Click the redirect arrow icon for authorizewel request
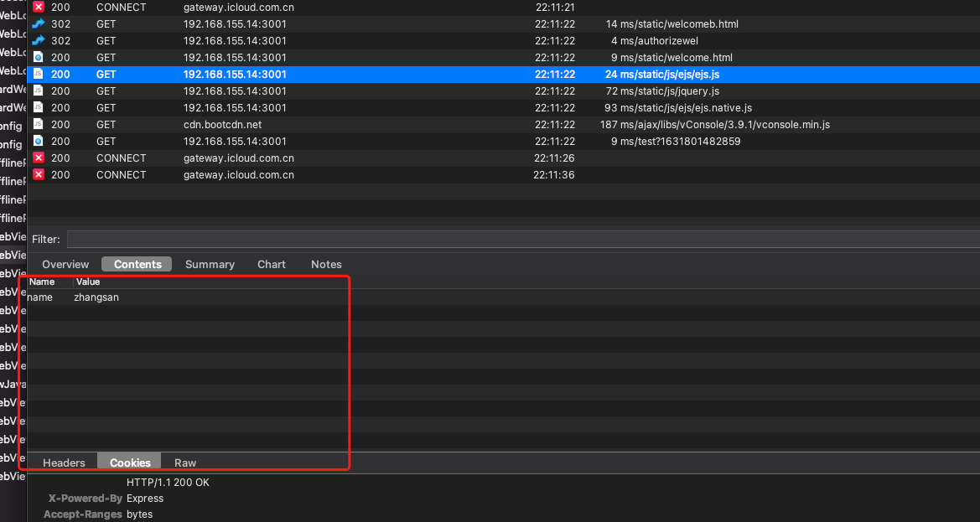The height and width of the screenshot is (522, 980). tap(38, 40)
